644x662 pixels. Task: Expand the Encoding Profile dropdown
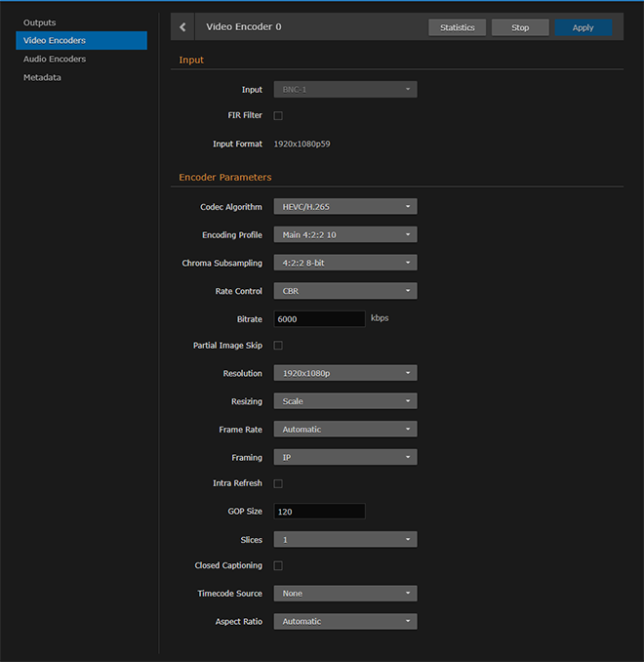(344, 234)
